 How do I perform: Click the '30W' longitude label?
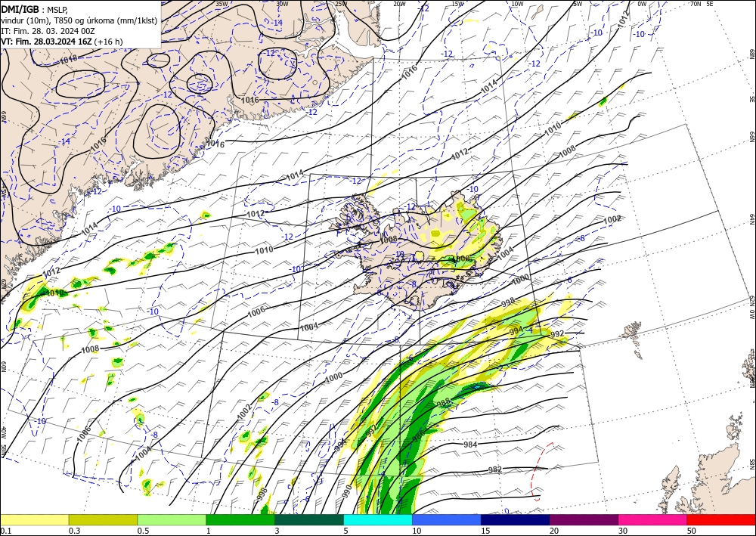coord(282,4)
